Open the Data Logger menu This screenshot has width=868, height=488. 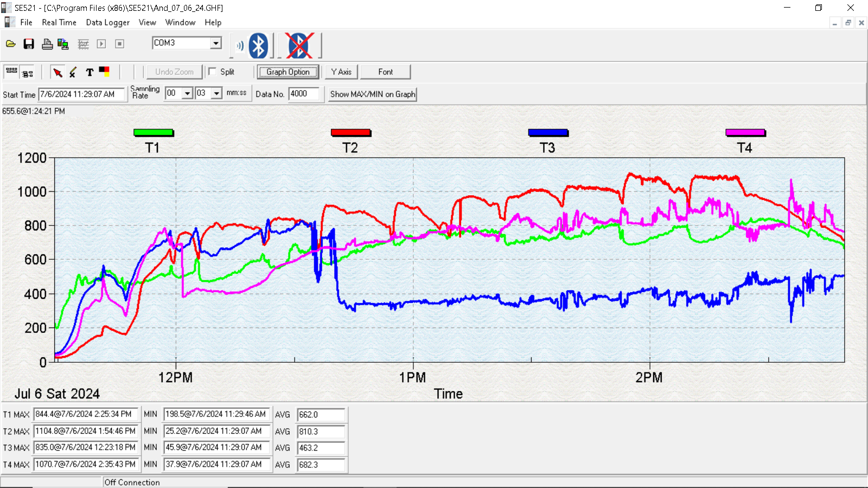[108, 23]
